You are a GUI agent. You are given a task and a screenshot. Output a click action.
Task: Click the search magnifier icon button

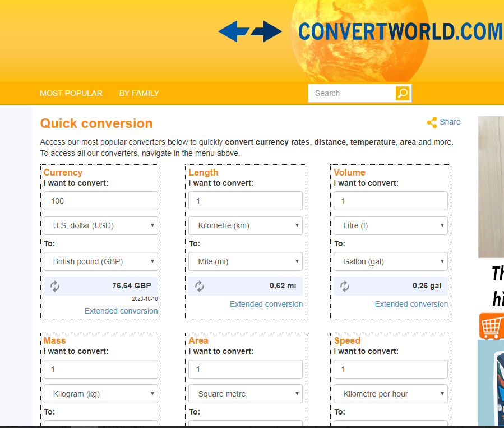[x=403, y=93]
